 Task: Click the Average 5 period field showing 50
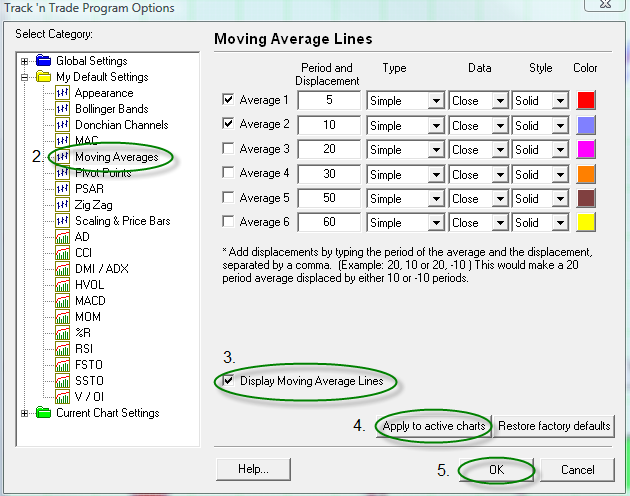(329, 198)
